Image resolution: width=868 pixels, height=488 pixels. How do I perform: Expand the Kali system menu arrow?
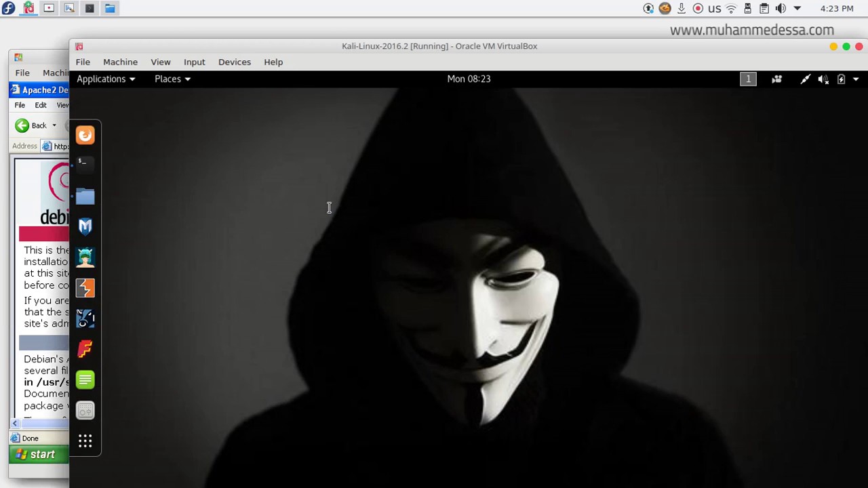856,79
